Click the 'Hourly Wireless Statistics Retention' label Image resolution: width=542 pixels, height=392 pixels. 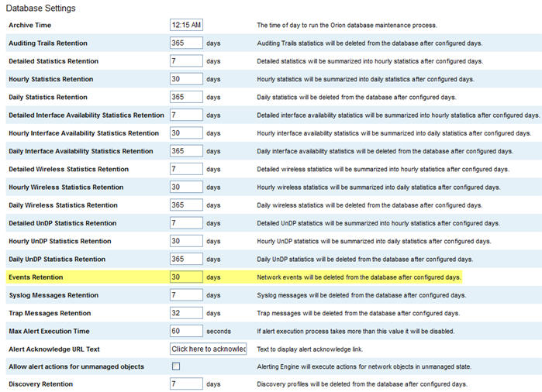tap(66, 187)
